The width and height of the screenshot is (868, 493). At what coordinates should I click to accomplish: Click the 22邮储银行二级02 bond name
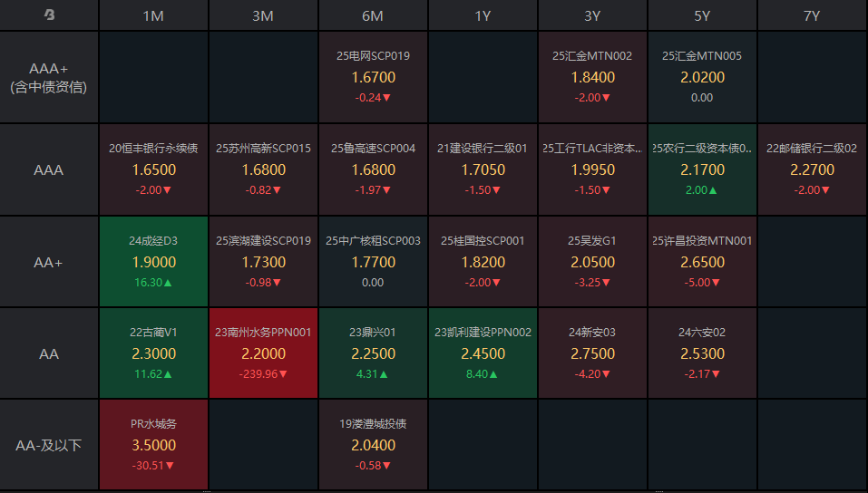point(811,149)
